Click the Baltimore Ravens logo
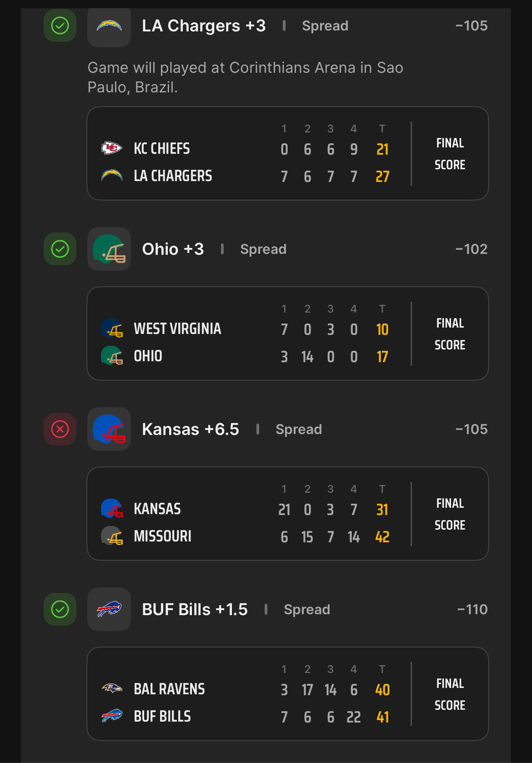Image resolution: width=532 pixels, height=763 pixels. click(112, 688)
